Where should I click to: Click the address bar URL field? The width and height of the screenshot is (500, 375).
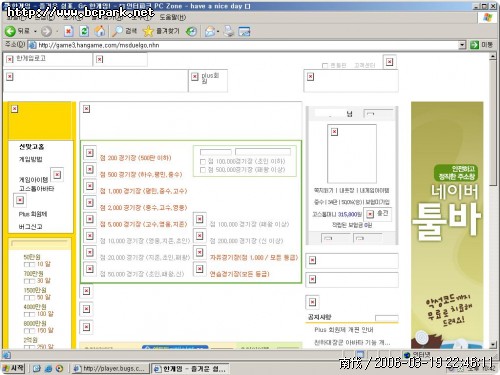click(247, 45)
